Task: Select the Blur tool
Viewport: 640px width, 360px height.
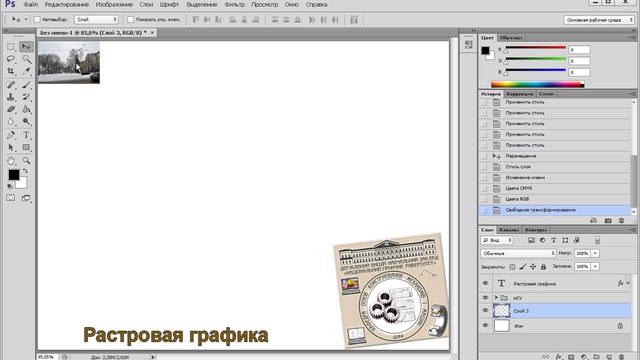Action: (x=11, y=122)
